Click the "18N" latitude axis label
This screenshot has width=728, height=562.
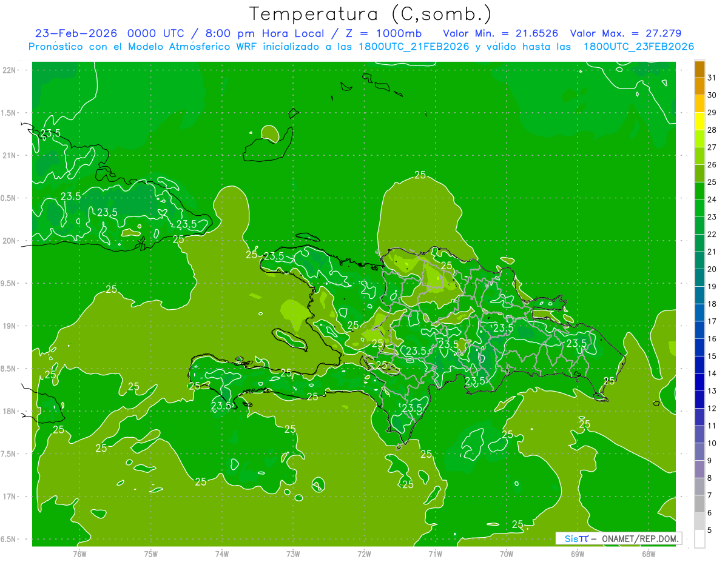[x=10, y=411]
